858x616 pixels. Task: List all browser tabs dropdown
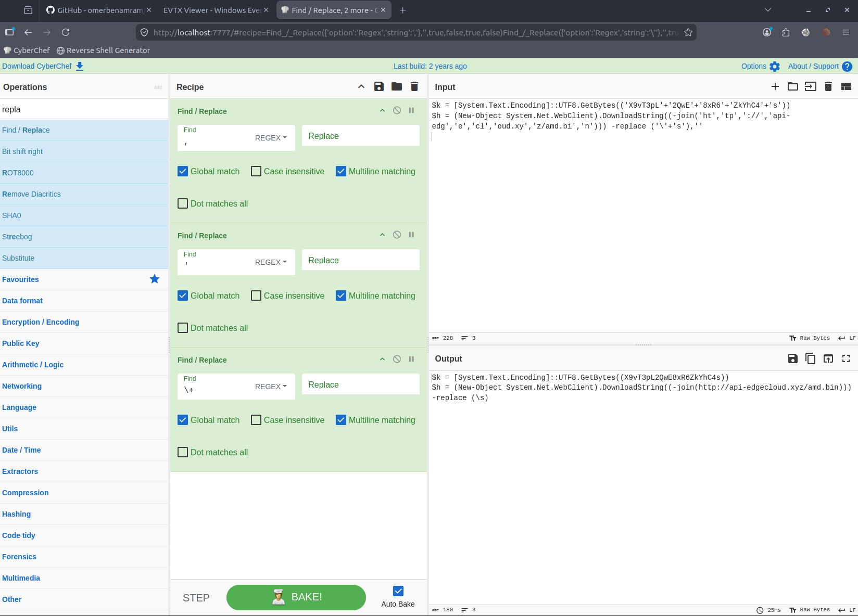767,10
